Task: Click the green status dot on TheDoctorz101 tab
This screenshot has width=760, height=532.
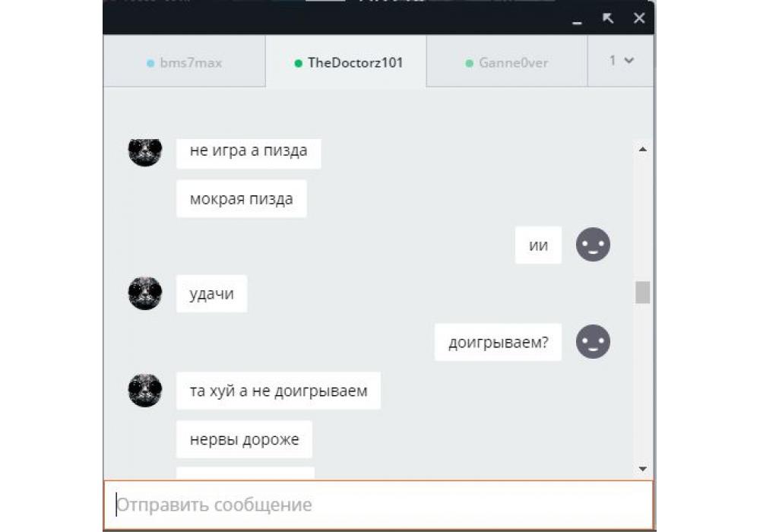Action: (299, 63)
